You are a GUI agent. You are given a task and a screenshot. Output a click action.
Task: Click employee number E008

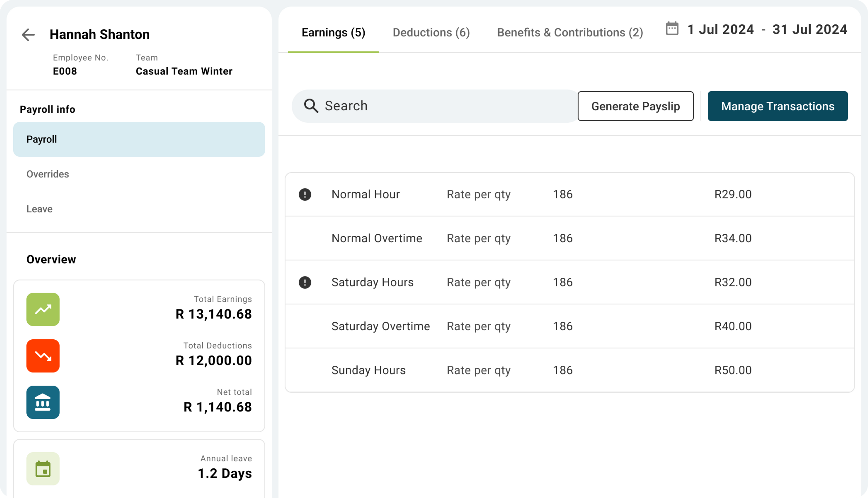(65, 71)
